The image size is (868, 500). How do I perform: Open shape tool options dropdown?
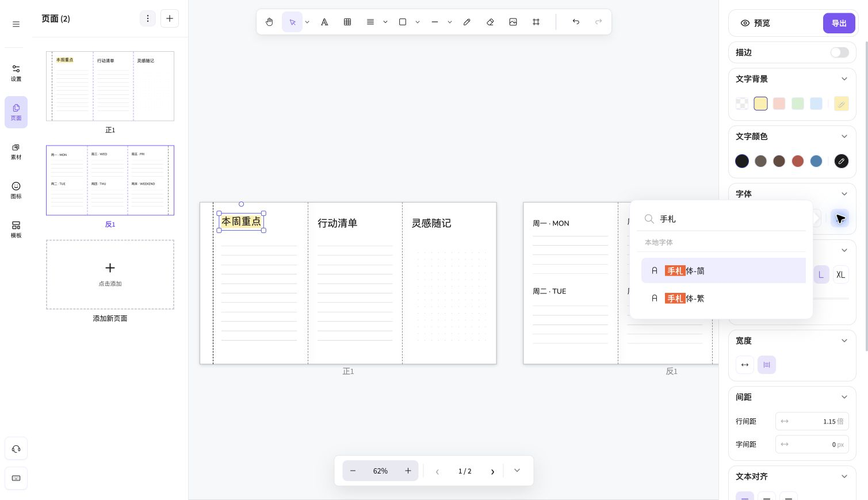418,22
